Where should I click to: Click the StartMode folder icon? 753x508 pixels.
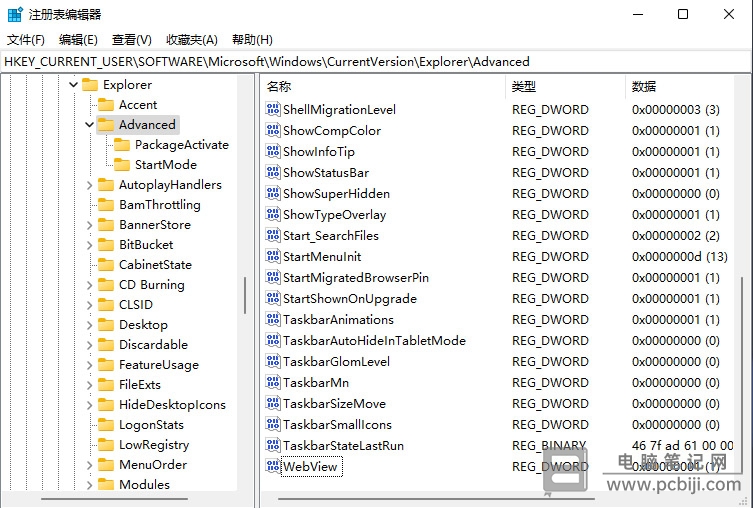click(x=121, y=165)
